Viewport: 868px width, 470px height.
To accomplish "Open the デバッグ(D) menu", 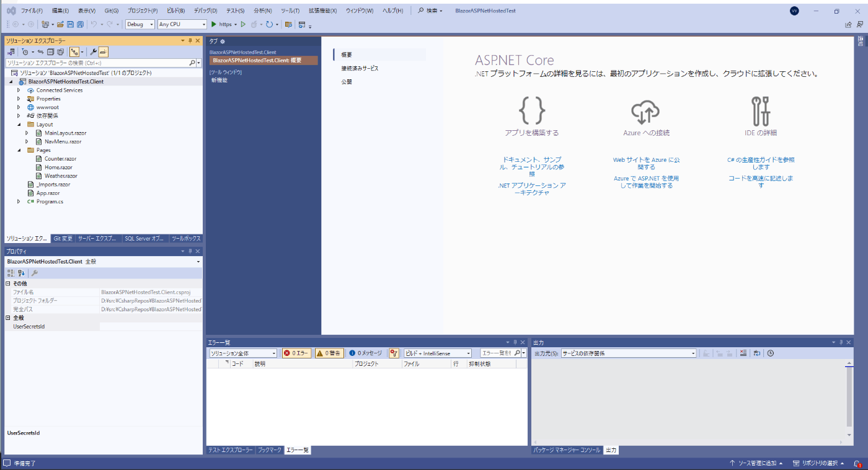I will pos(205,11).
